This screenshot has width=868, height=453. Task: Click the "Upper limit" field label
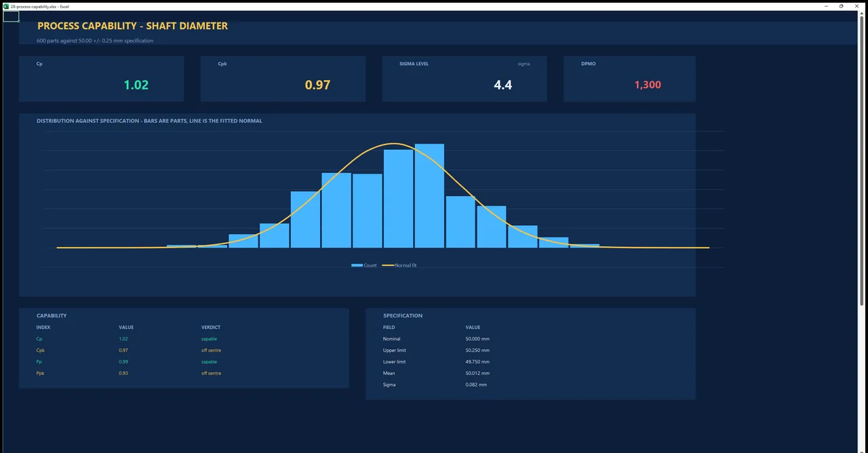(x=395, y=351)
